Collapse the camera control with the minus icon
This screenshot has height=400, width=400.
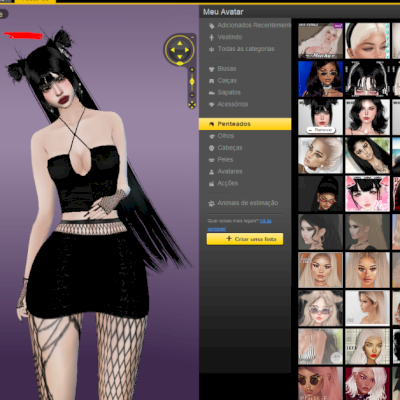tap(192, 37)
